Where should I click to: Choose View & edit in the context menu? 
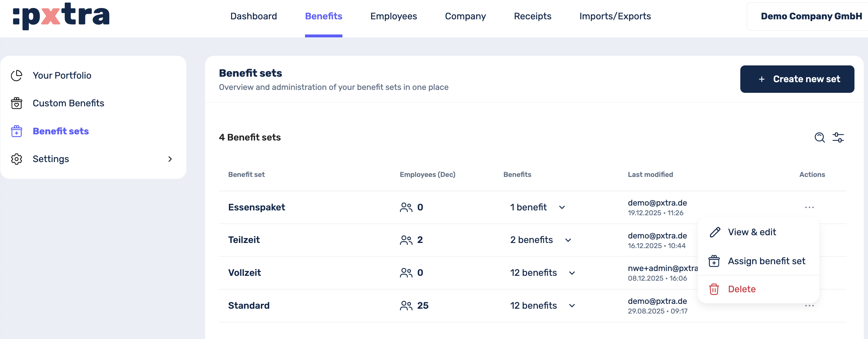pyautogui.click(x=751, y=232)
